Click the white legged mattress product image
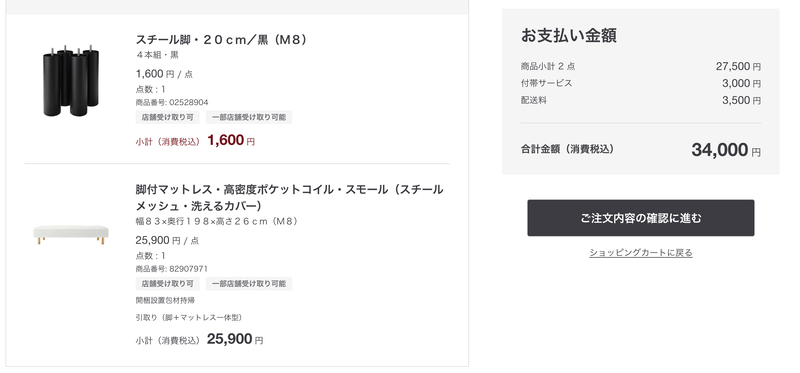 (71, 234)
